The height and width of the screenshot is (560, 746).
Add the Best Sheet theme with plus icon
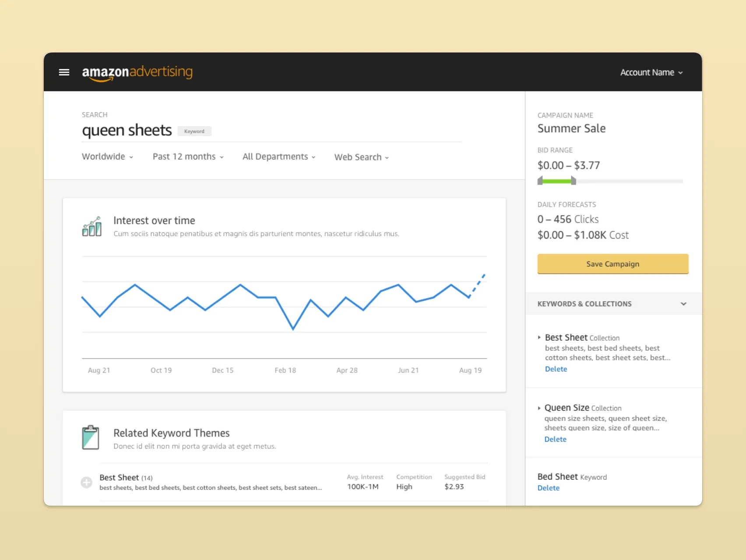click(x=87, y=483)
